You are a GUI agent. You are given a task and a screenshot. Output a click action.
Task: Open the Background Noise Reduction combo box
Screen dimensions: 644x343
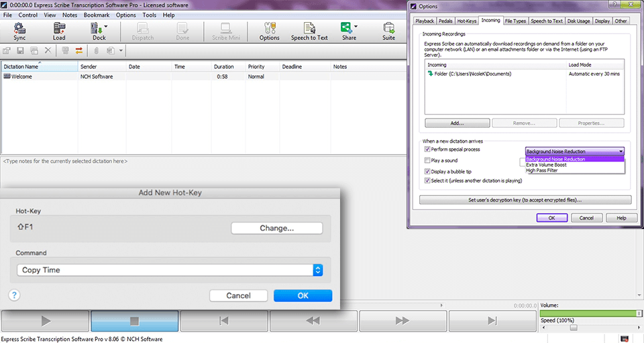(575, 151)
